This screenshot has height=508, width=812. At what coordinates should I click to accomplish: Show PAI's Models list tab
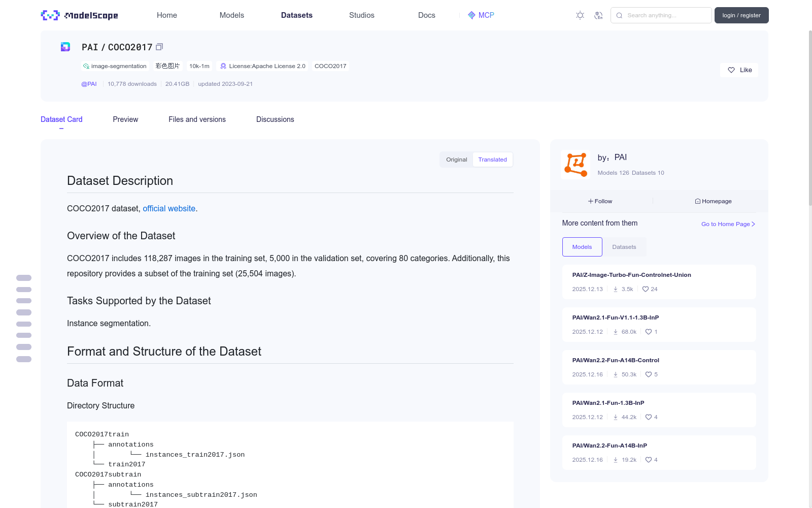tap(582, 247)
